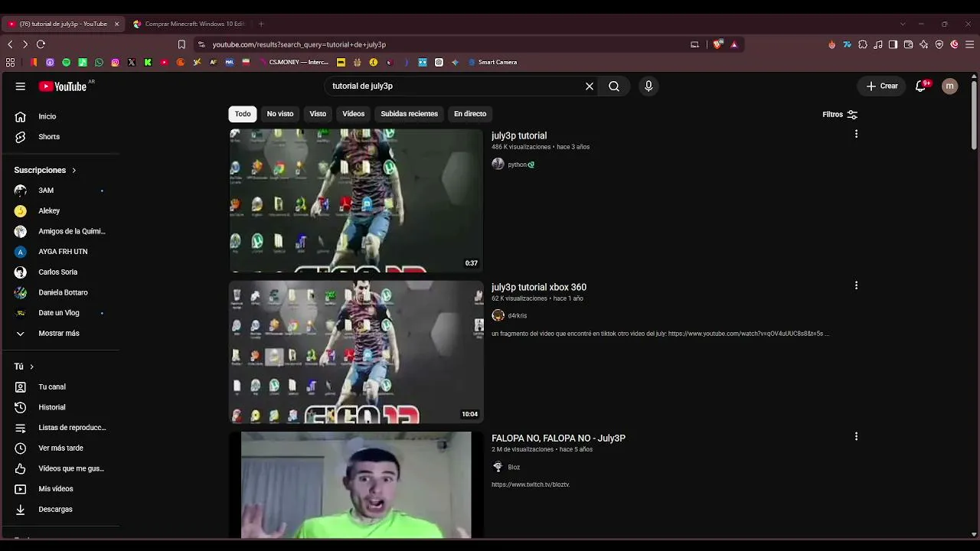Open more options for FALOPA NO video

(856, 436)
